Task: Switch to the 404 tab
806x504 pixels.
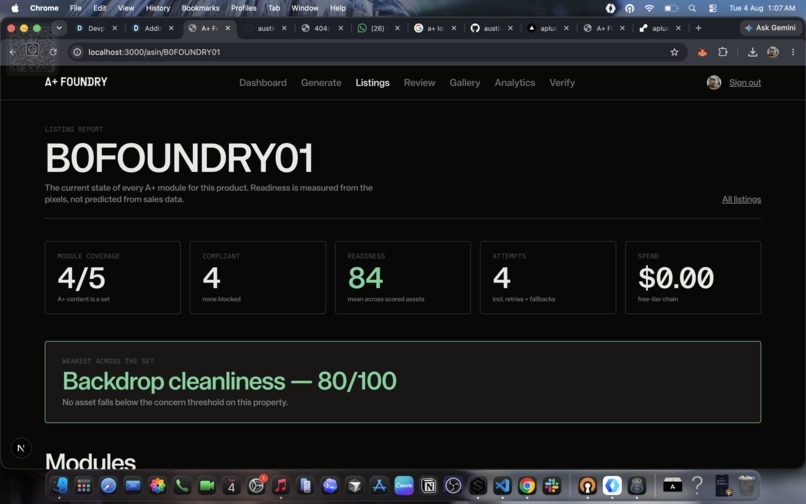Action: 321,28
